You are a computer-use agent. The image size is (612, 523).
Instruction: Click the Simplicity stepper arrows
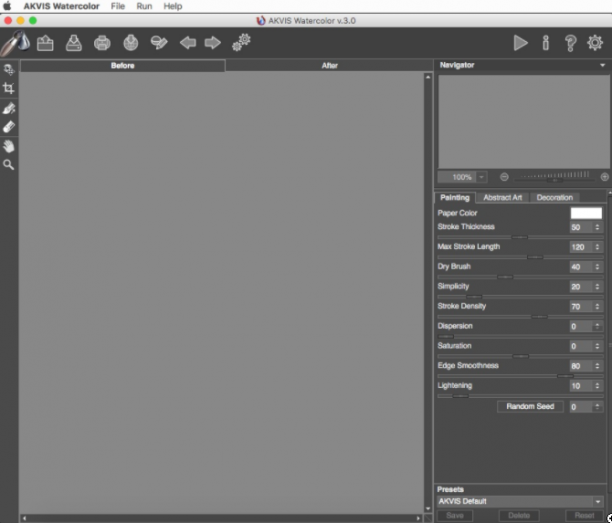point(597,287)
